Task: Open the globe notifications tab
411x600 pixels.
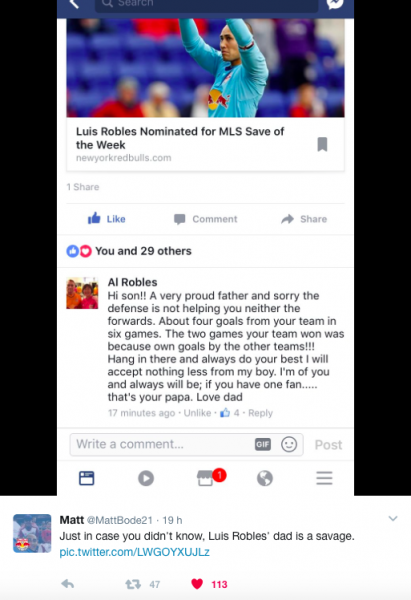Action: tap(265, 478)
